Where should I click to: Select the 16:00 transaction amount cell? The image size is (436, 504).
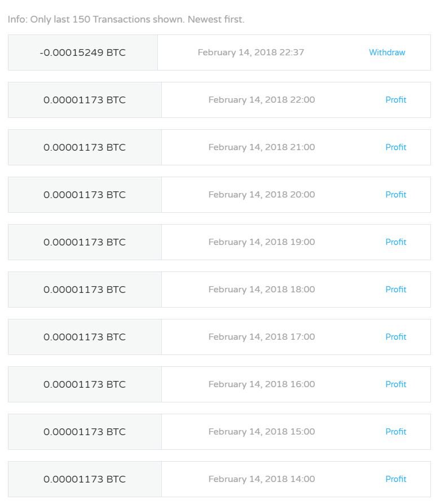[x=85, y=384]
